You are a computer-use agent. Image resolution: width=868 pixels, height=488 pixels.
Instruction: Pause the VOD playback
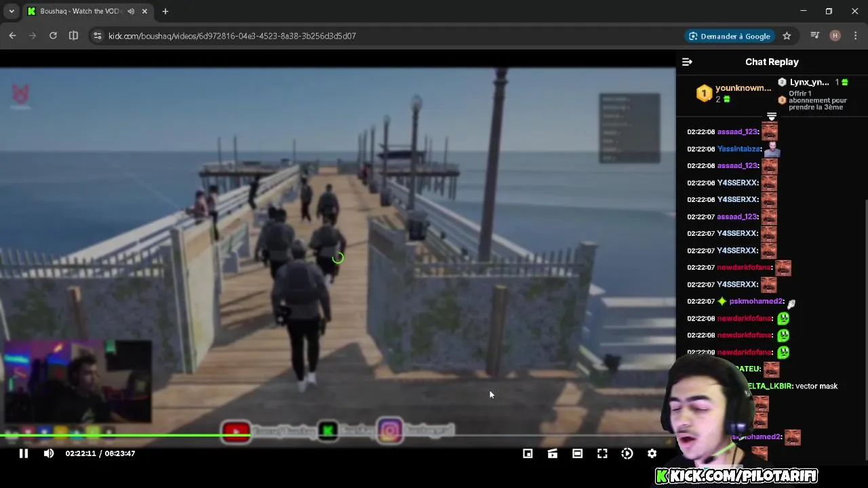click(x=23, y=453)
